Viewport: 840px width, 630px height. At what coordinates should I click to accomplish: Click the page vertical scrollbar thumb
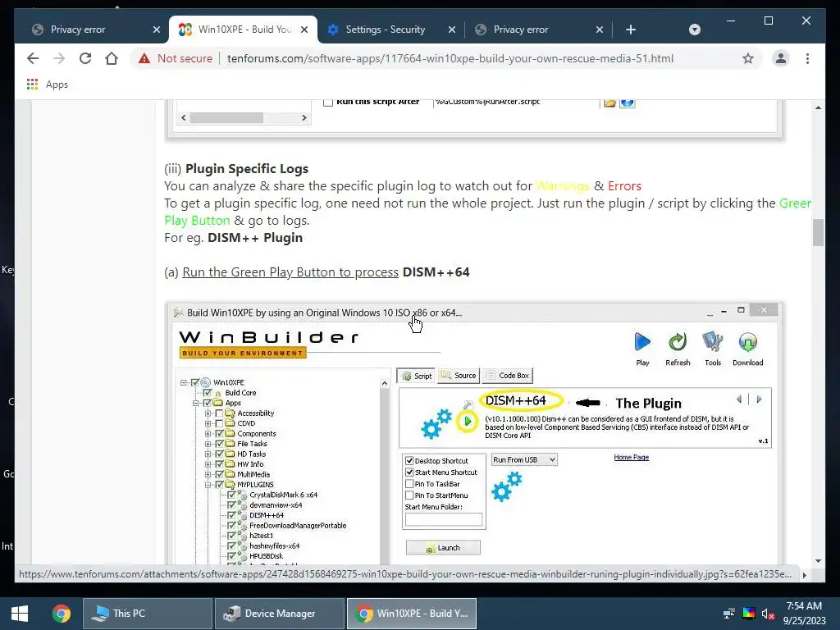pyautogui.click(x=818, y=232)
